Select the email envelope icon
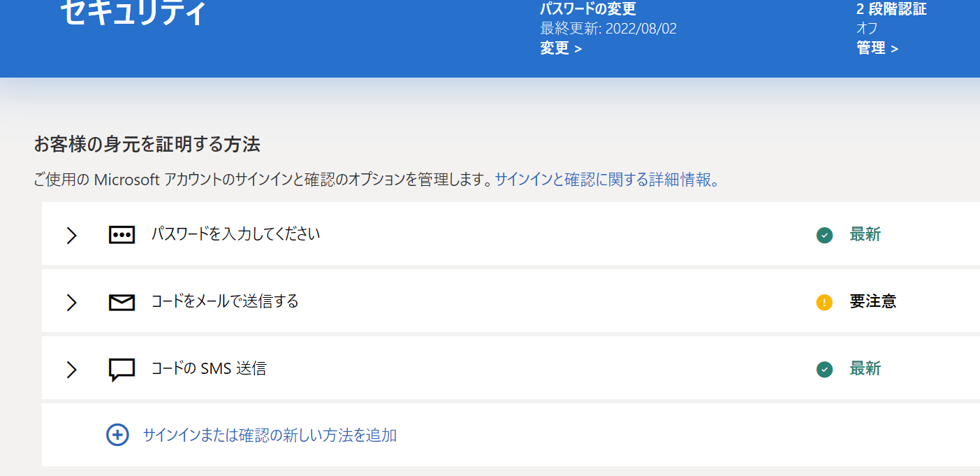Viewport: 980px width, 476px height. pos(122,302)
